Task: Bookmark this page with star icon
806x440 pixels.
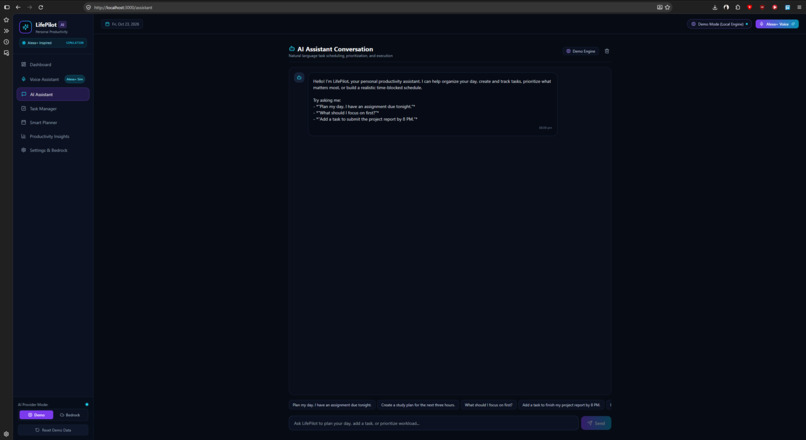Action: [667, 7]
